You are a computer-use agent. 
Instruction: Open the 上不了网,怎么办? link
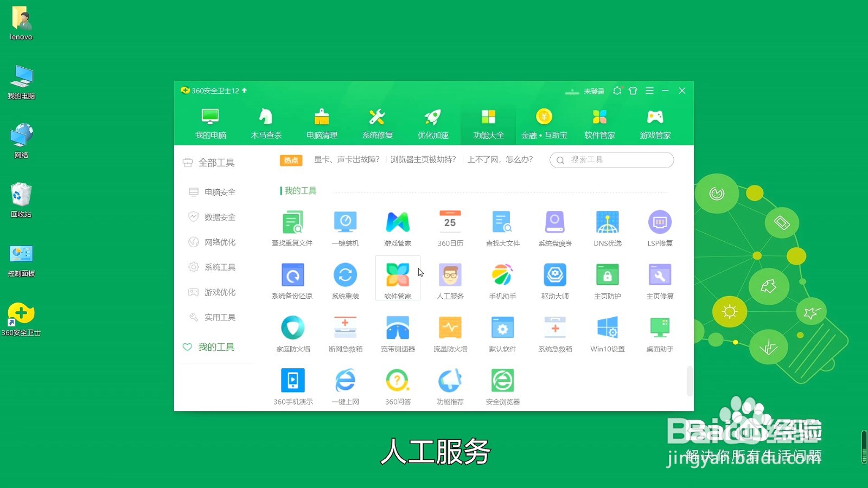click(500, 159)
